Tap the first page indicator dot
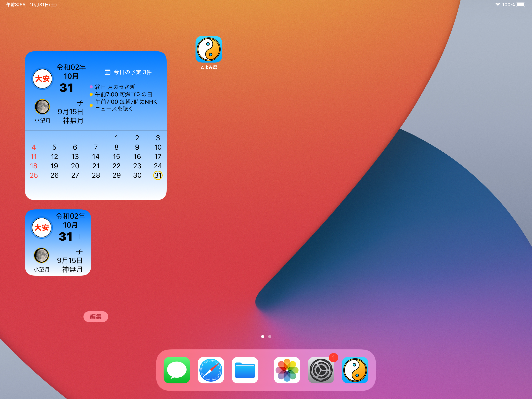Image resolution: width=532 pixels, height=399 pixels. 262,336
